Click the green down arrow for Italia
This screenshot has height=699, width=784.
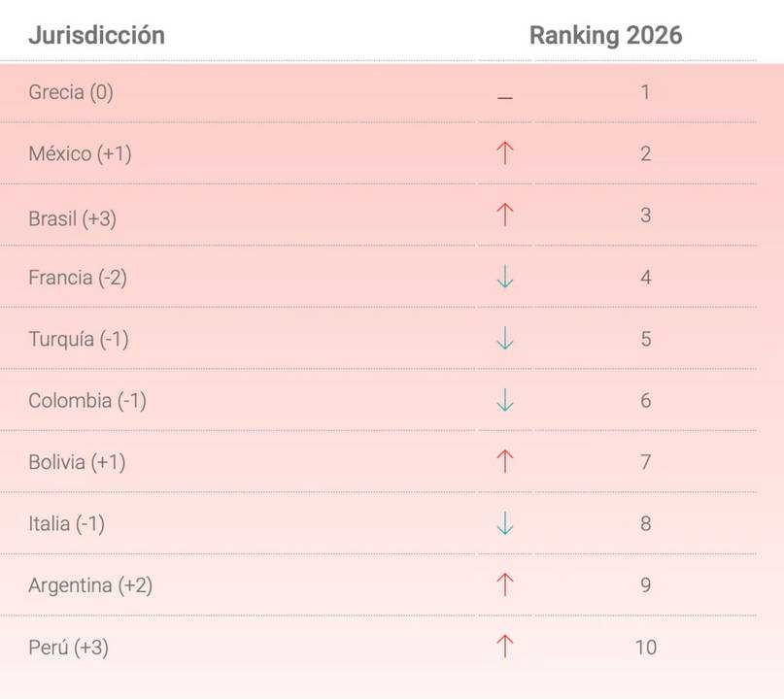[x=505, y=523]
